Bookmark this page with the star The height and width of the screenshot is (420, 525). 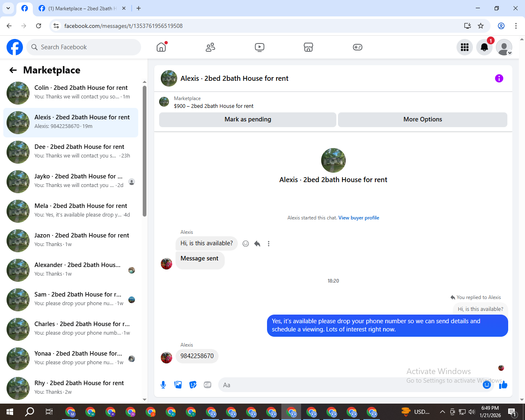481,26
